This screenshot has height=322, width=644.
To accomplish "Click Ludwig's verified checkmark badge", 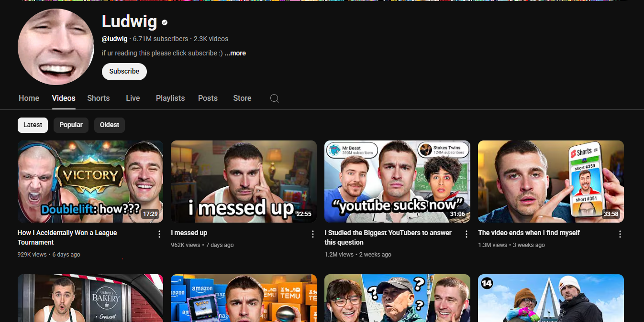I will 165,22.
